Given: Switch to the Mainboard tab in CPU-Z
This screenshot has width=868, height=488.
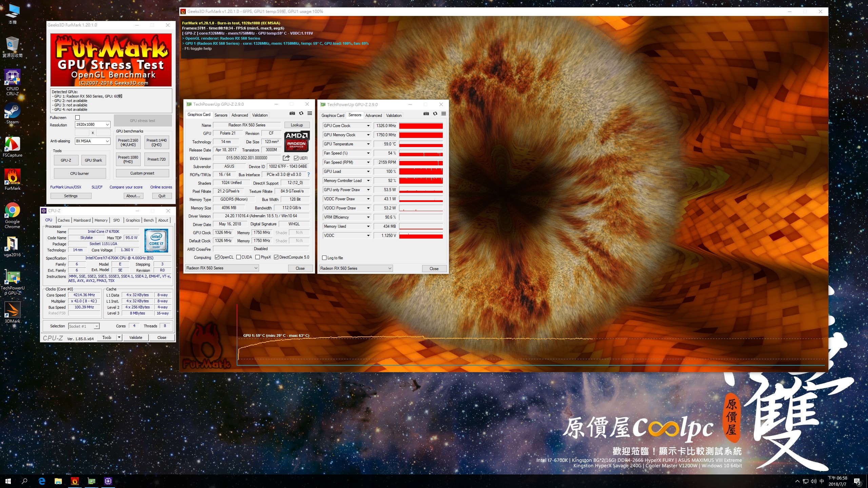Looking at the screenshot, I should (82, 220).
